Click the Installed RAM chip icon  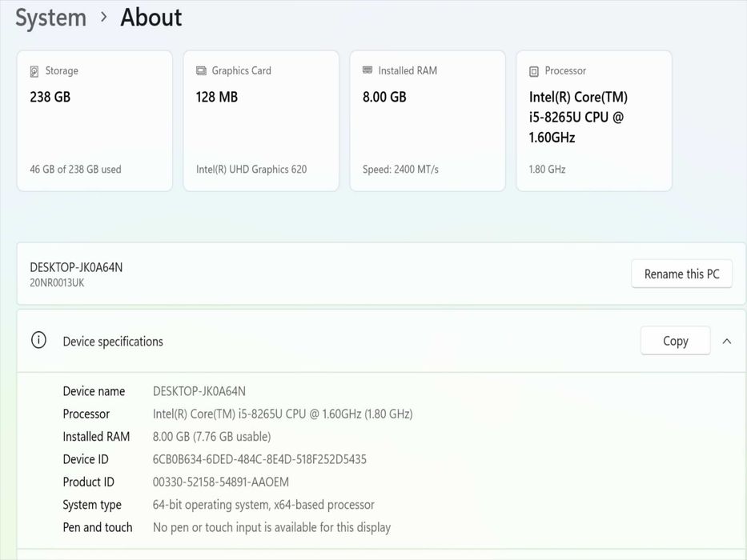[x=367, y=70]
